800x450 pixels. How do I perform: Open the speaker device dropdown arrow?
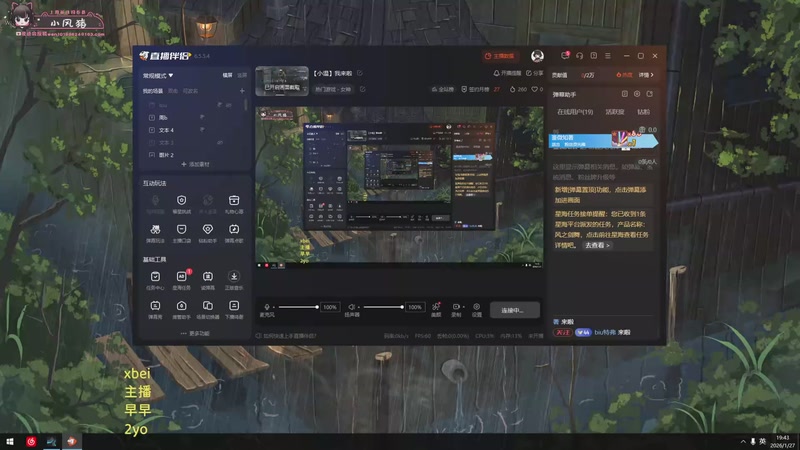click(359, 307)
